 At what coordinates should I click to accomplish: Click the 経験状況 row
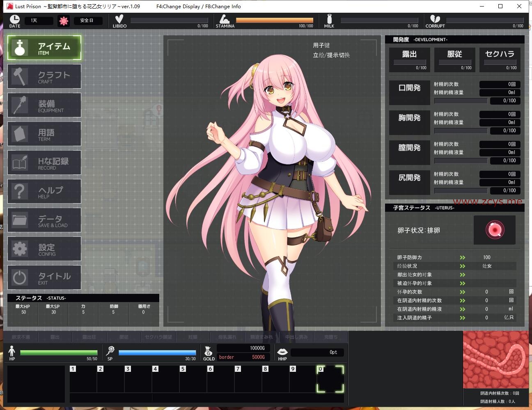455,266
